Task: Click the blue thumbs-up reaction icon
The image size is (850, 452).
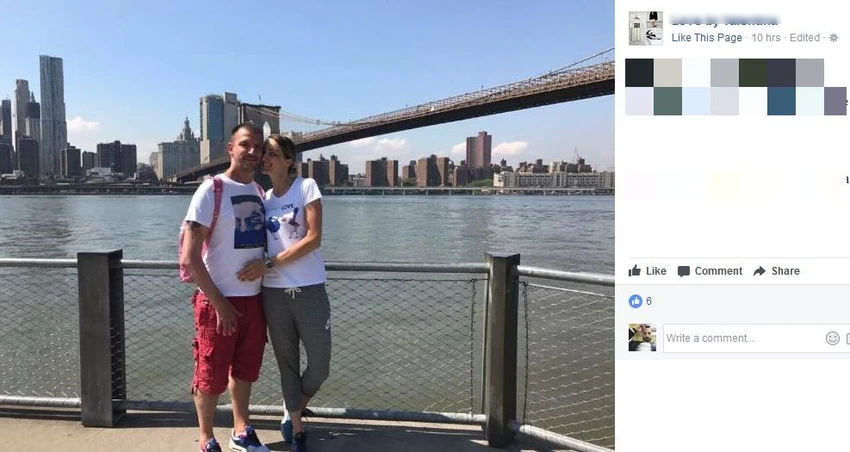Action: pyautogui.click(x=635, y=301)
